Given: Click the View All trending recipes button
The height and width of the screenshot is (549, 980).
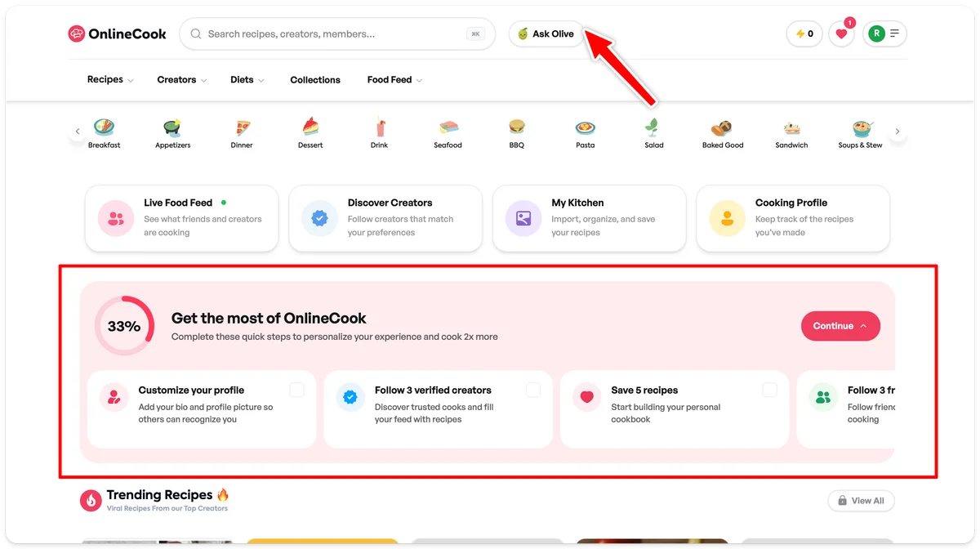Looking at the screenshot, I should [862, 501].
